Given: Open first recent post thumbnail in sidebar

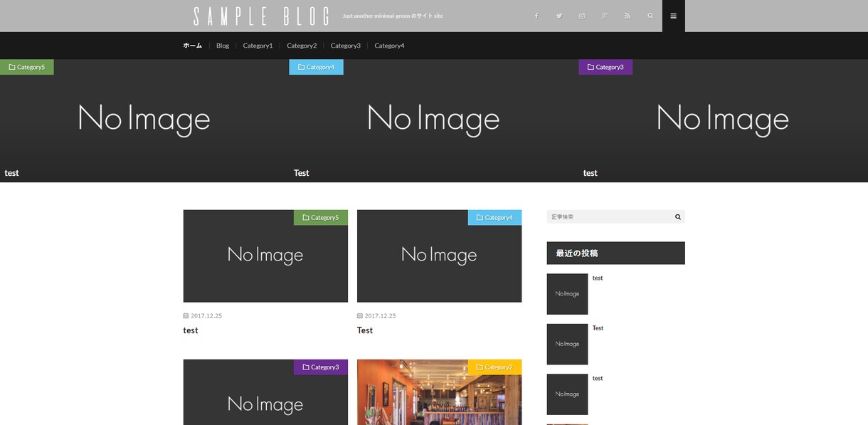Looking at the screenshot, I should click(567, 294).
